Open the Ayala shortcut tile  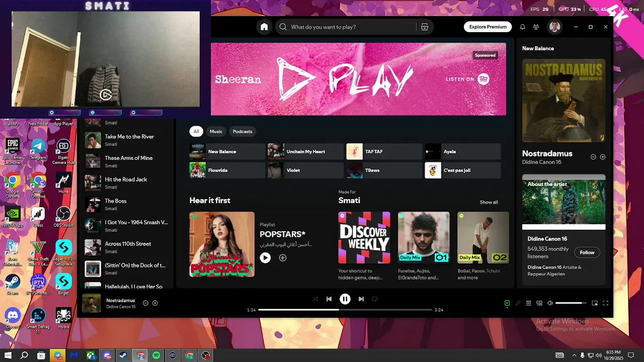pyautogui.click(x=462, y=151)
